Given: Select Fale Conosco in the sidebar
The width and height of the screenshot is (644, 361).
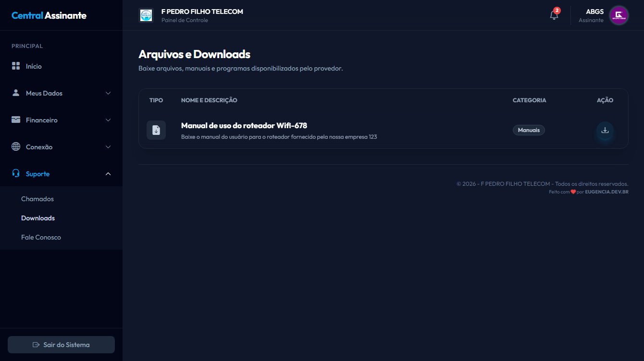Looking at the screenshot, I should (41, 237).
